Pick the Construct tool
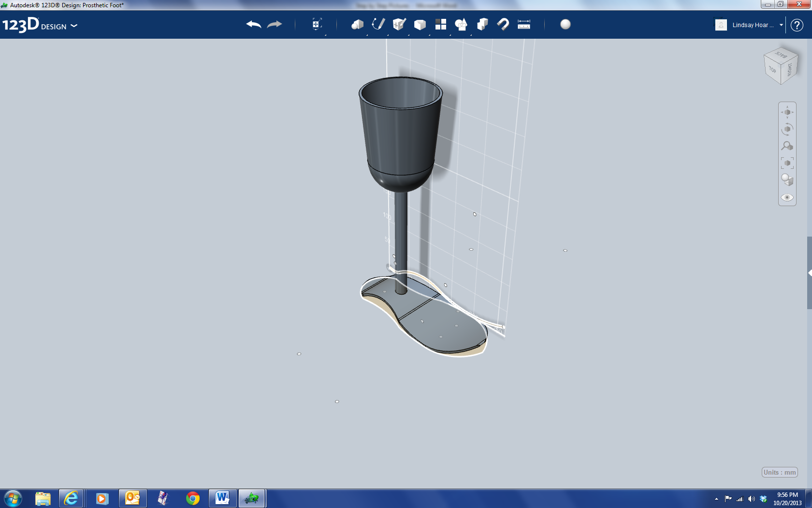The width and height of the screenshot is (812, 508). point(399,24)
